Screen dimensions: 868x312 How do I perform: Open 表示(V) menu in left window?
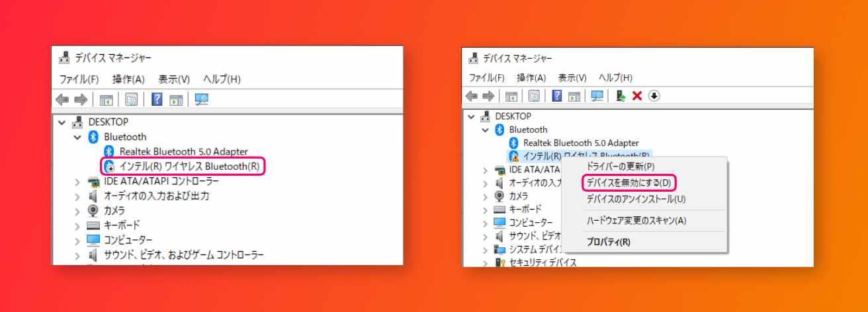(x=173, y=79)
